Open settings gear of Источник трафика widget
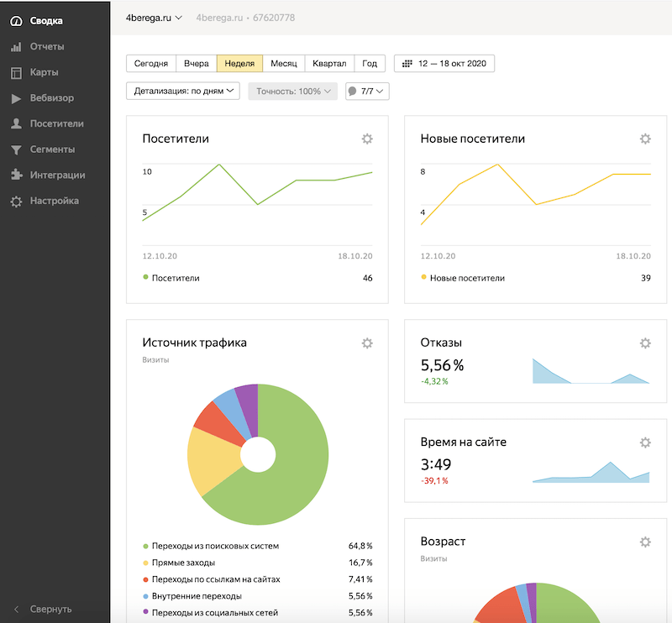The width and height of the screenshot is (672, 623). click(x=367, y=343)
